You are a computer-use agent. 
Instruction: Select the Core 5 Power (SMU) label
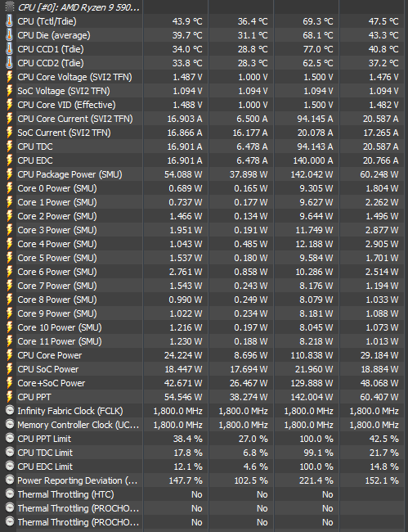(57, 258)
